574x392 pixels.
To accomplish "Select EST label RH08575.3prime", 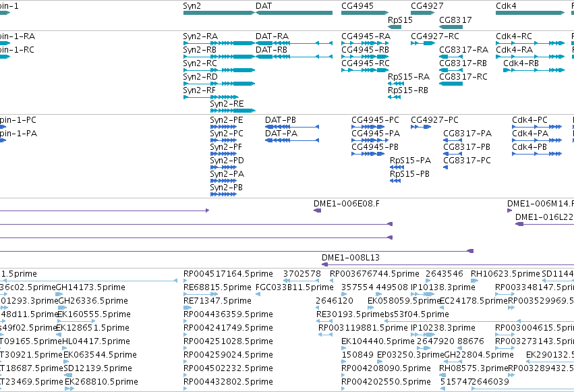I will click(473, 369).
